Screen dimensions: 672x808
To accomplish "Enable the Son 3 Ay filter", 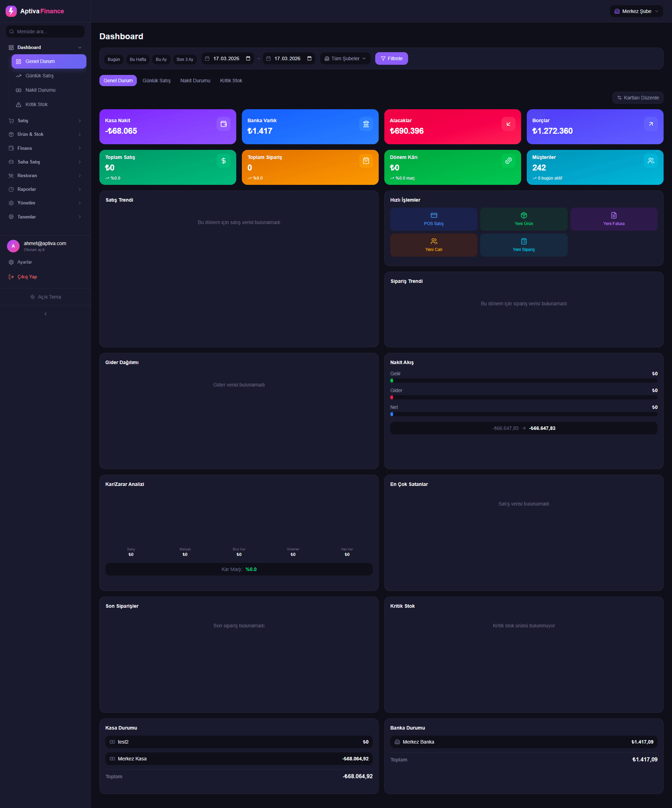I will 185,59.
